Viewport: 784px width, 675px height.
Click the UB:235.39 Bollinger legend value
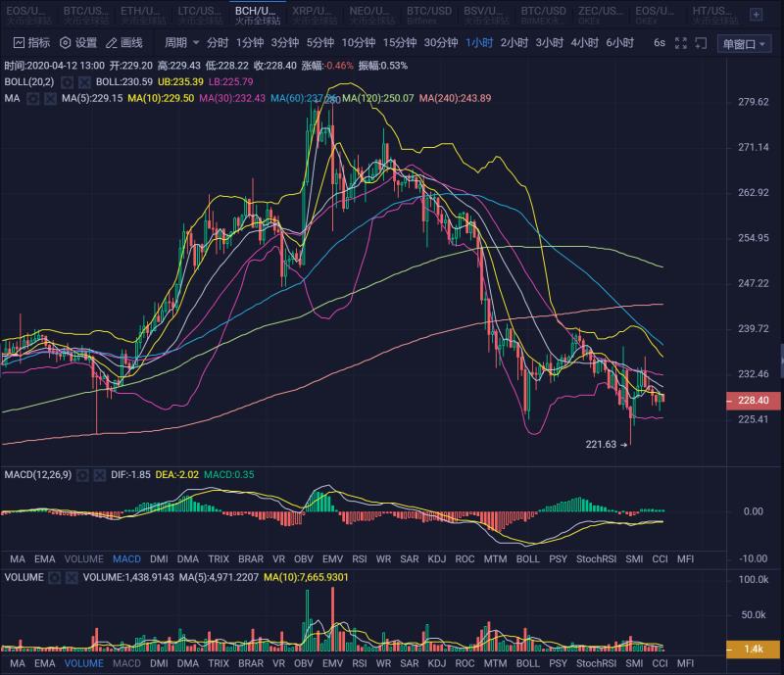click(x=180, y=82)
